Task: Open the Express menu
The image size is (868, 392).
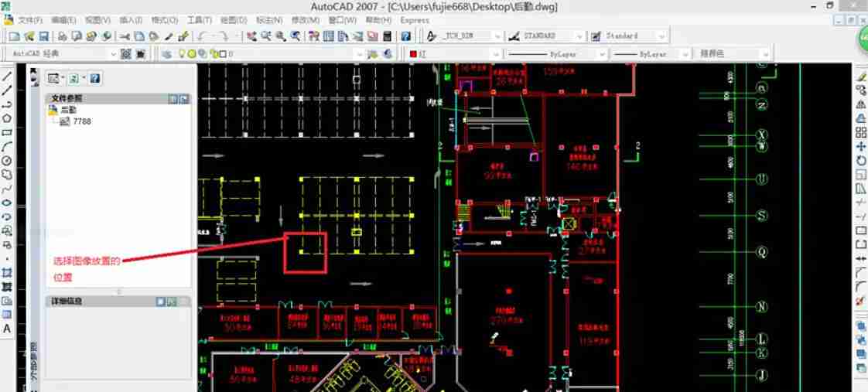Action: 415,20
